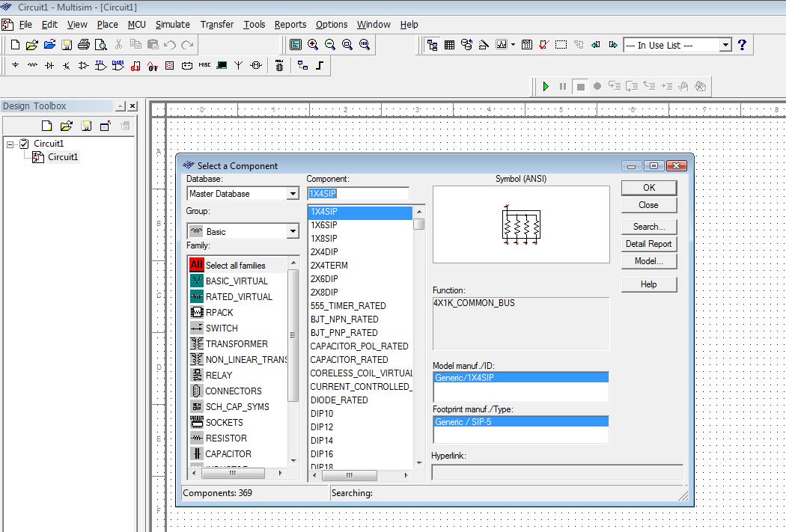Open the In Use List dropdown
This screenshot has width=786, height=532.
point(725,45)
